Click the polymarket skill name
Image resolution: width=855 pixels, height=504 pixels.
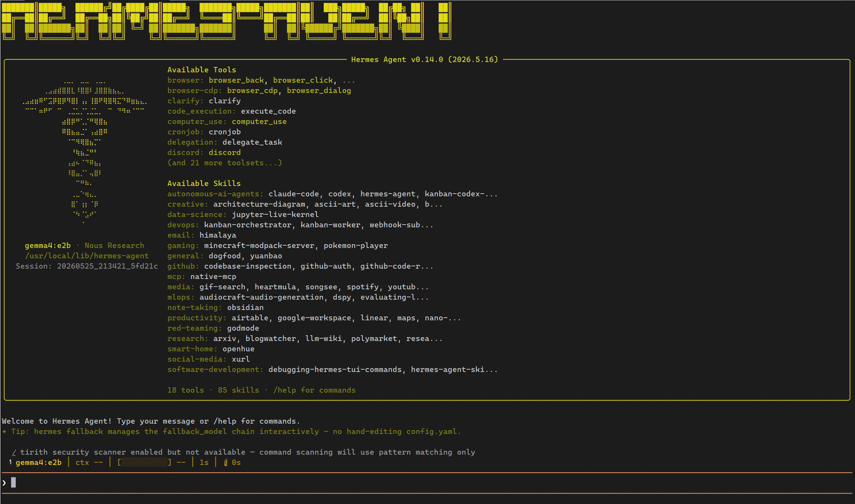pyautogui.click(x=374, y=338)
